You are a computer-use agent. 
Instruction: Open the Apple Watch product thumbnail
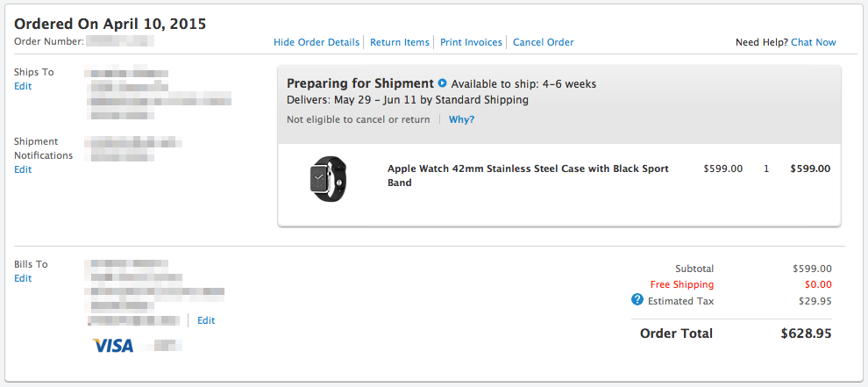(x=328, y=178)
